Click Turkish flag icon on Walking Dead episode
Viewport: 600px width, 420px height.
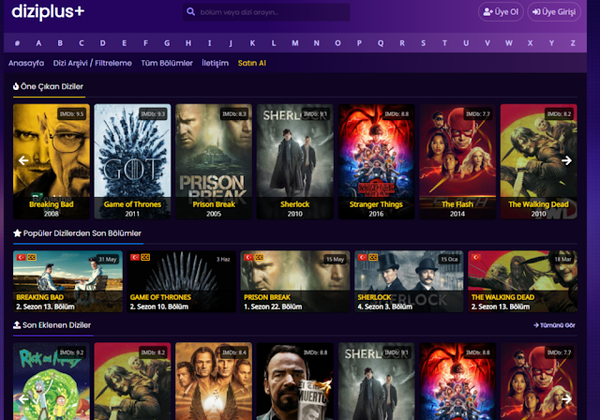(476, 257)
